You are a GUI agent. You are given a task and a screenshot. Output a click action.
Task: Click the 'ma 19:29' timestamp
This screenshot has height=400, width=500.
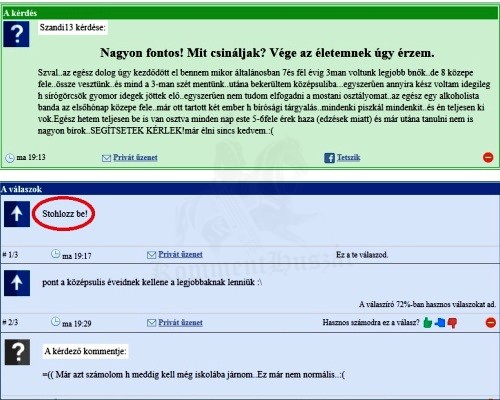coord(77,323)
